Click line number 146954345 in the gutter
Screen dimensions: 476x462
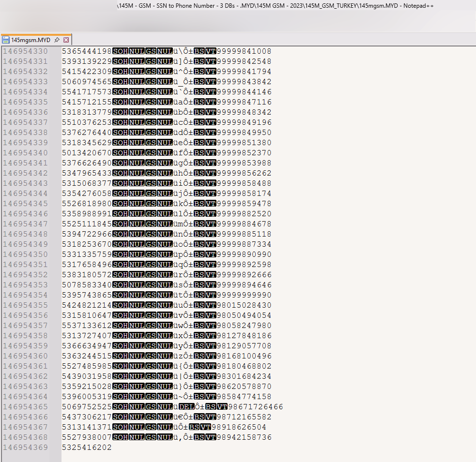[x=26, y=204]
